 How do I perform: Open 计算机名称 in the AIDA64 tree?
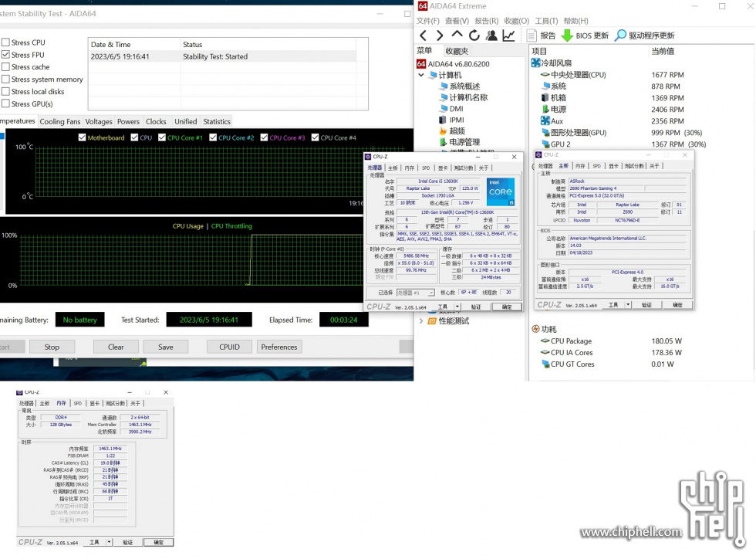[x=464, y=97]
